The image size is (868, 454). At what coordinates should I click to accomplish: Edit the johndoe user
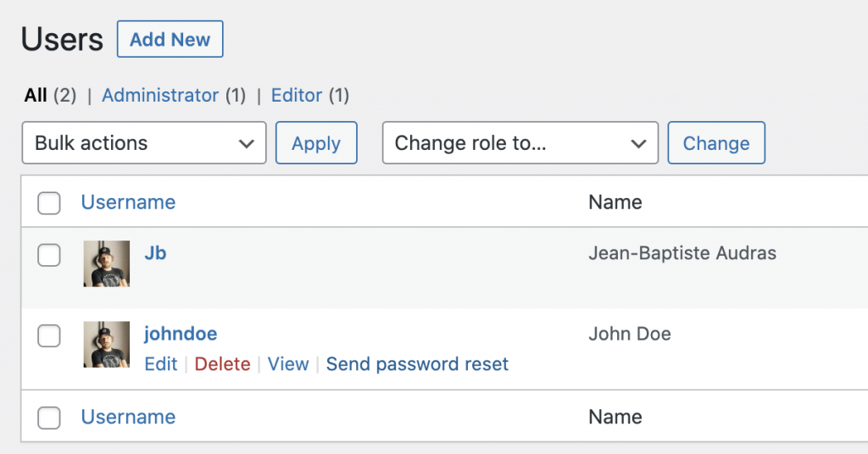[160, 364]
